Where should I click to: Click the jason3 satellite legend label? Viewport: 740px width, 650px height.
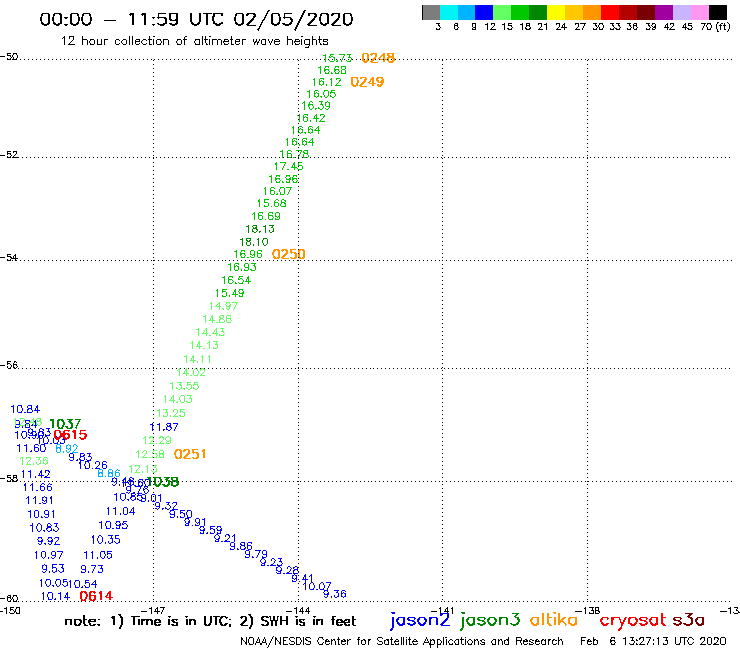490,620
